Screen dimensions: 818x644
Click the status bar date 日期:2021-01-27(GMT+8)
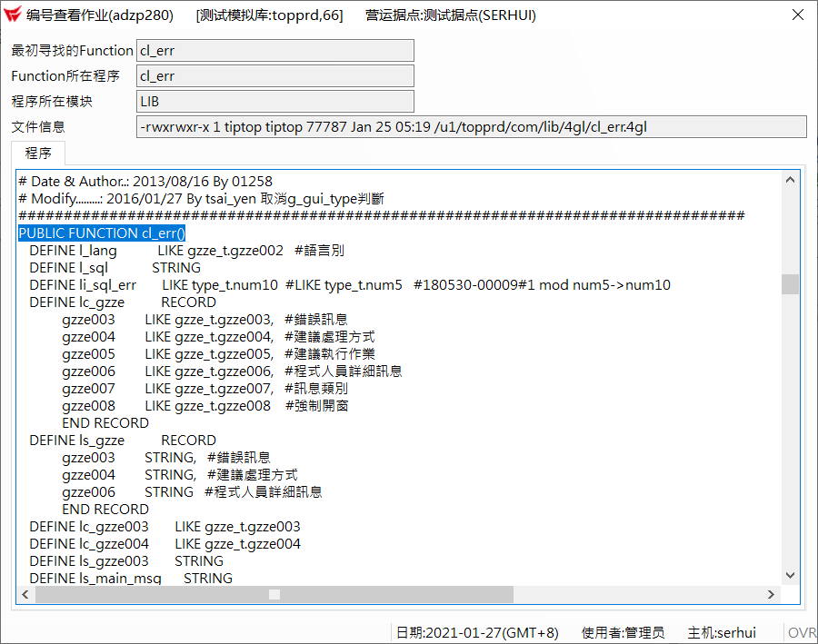click(x=477, y=632)
